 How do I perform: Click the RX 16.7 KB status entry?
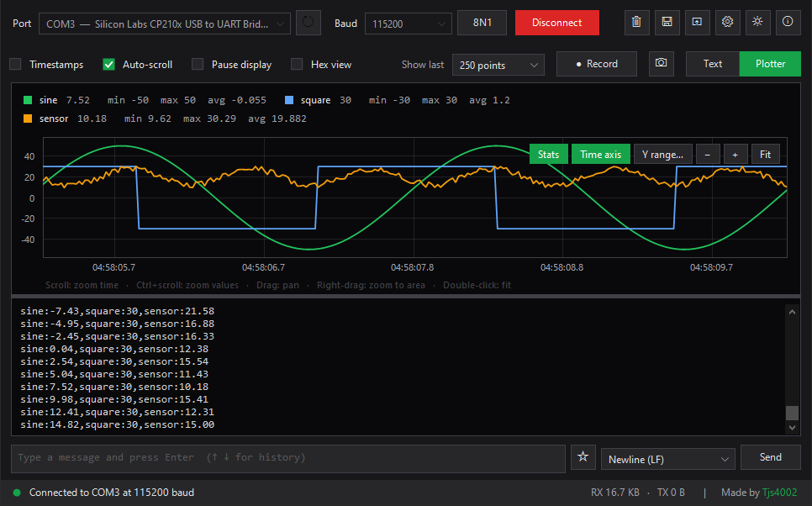click(x=615, y=493)
